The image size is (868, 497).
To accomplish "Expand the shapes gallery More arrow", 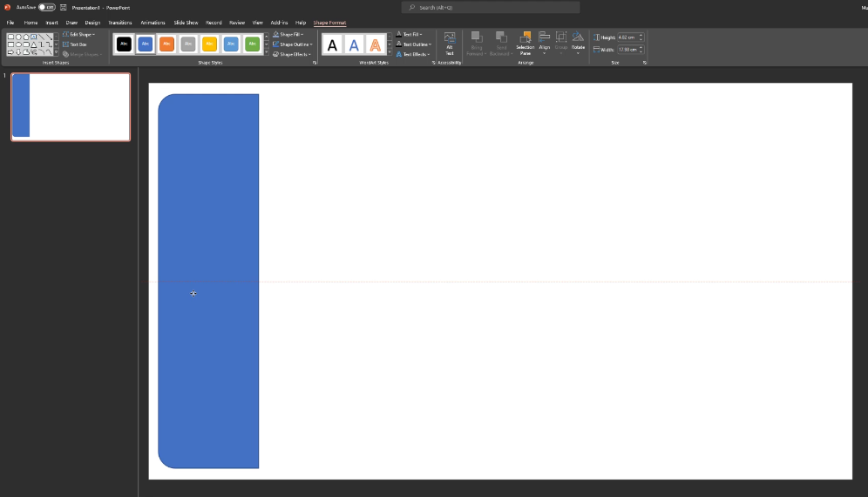I will pyautogui.click(x=57, y=52).
